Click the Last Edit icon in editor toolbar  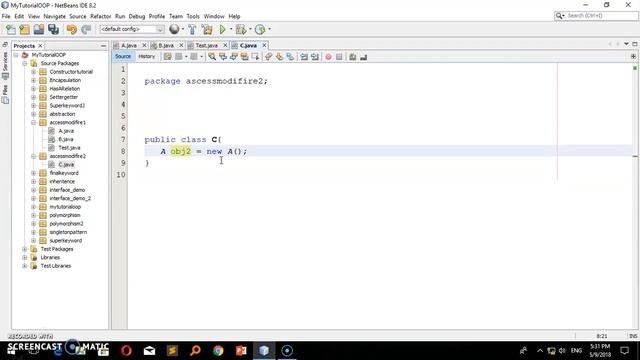pyautogui.click(x=167, y=57)
